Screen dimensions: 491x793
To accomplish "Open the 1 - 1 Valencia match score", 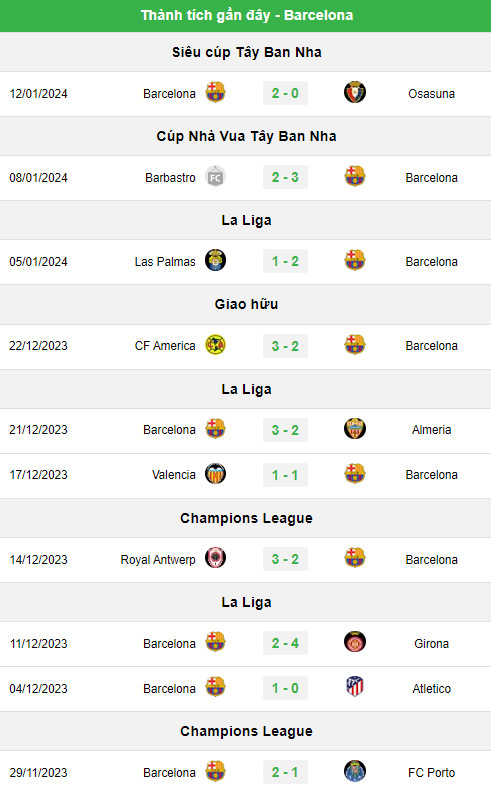I will 285,475.
